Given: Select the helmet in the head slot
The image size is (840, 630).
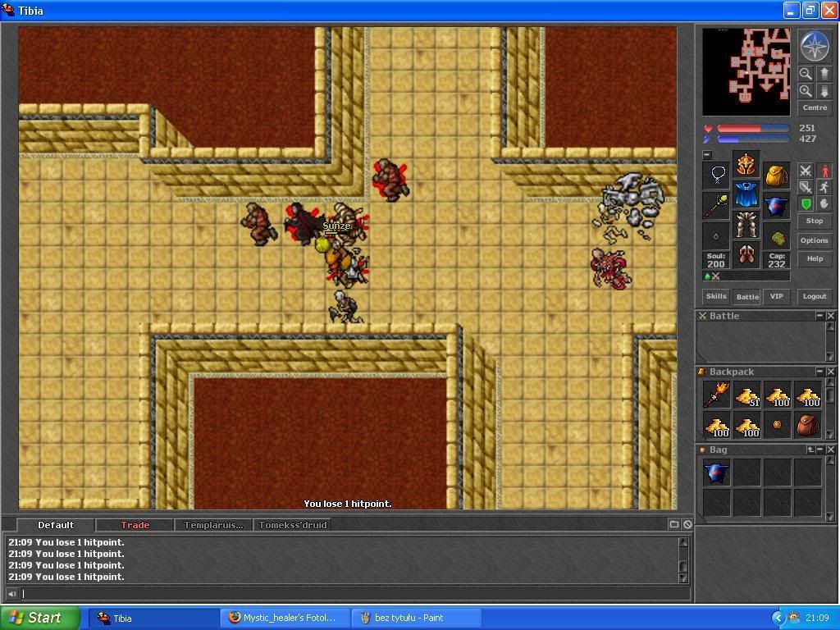Looking at the screenshot, I should tap(746, 165).
